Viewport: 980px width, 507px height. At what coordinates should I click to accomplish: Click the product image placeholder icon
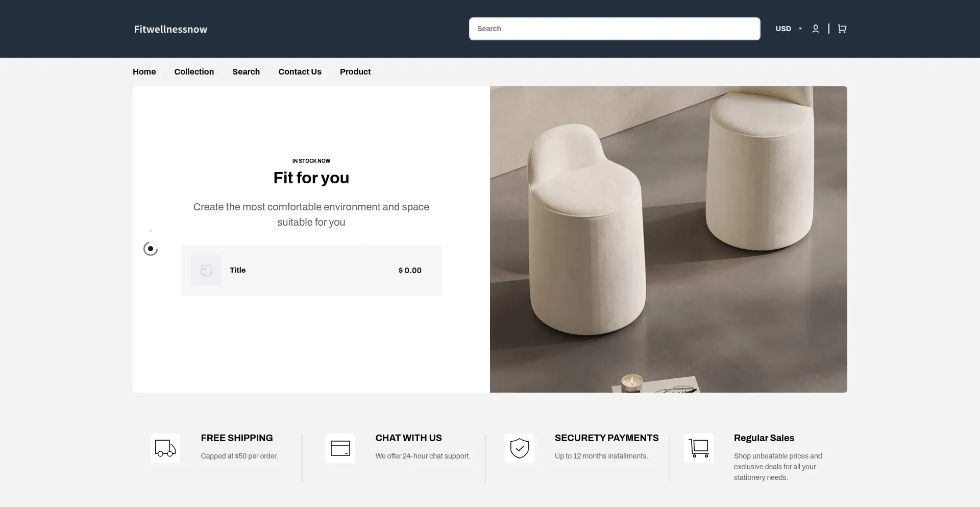206,271
